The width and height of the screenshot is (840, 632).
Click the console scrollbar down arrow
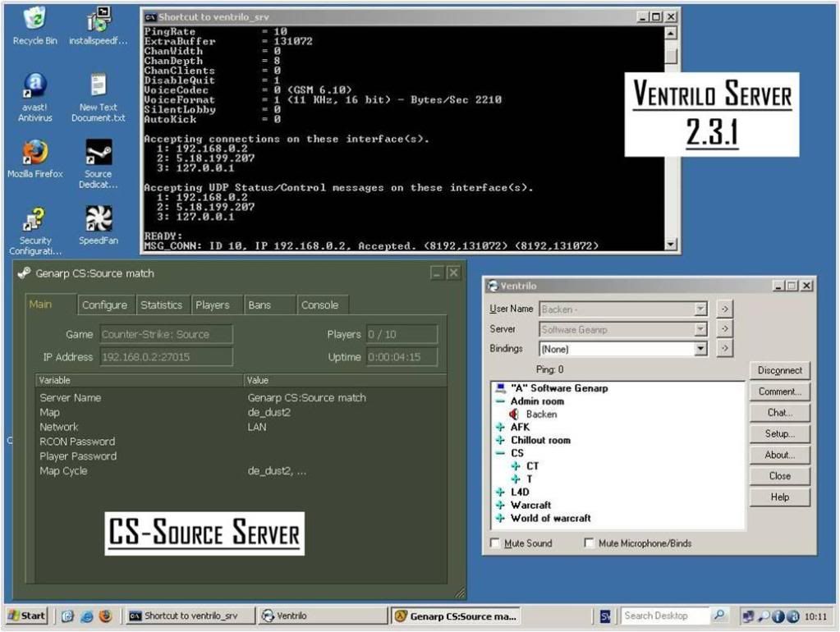(x=670, y=245)
